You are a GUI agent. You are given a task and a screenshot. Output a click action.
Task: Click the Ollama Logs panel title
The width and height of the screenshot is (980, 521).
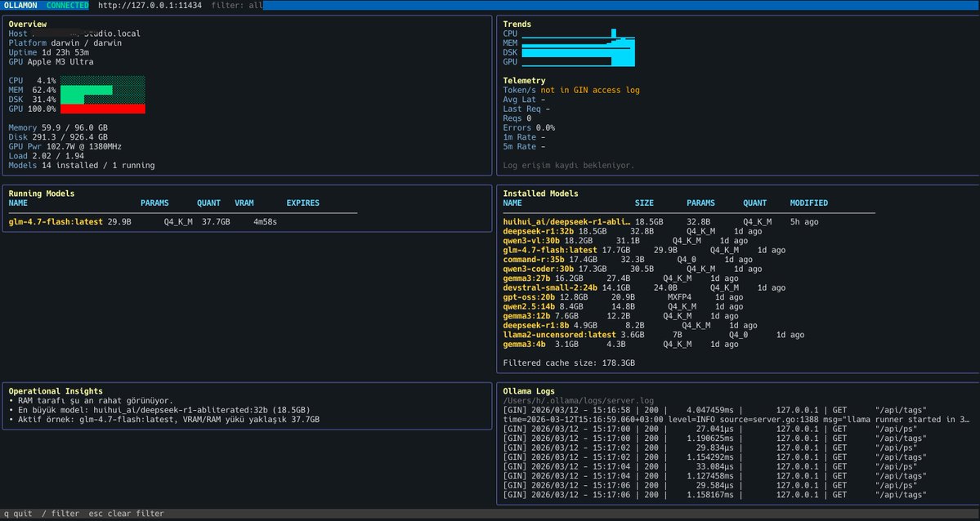click(529, 391)
